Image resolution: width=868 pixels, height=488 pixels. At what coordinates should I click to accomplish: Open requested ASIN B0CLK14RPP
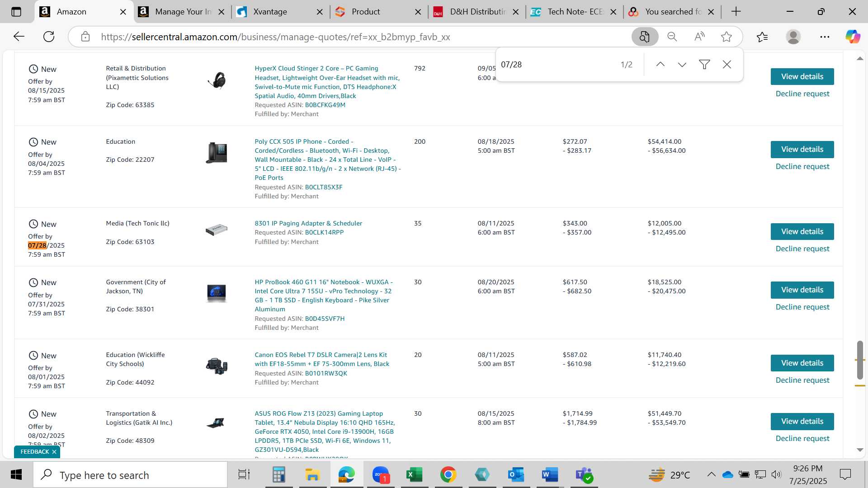[324, 232]
